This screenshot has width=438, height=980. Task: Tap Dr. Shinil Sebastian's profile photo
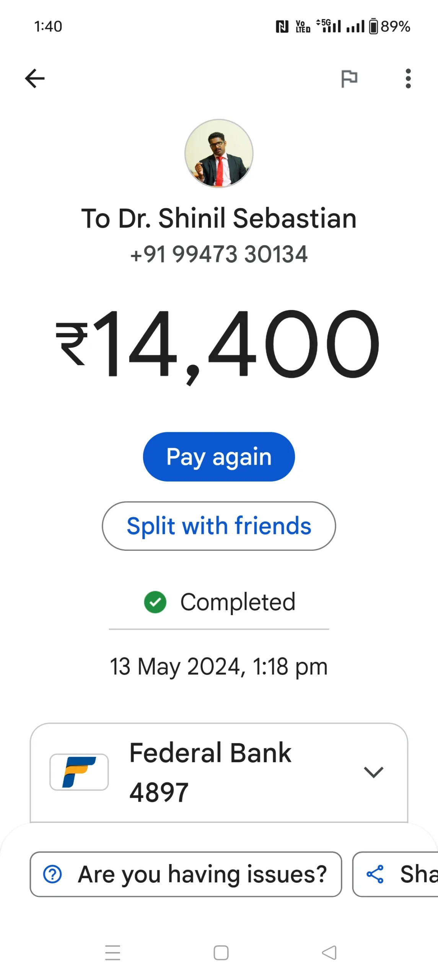[x=219, y=153]
